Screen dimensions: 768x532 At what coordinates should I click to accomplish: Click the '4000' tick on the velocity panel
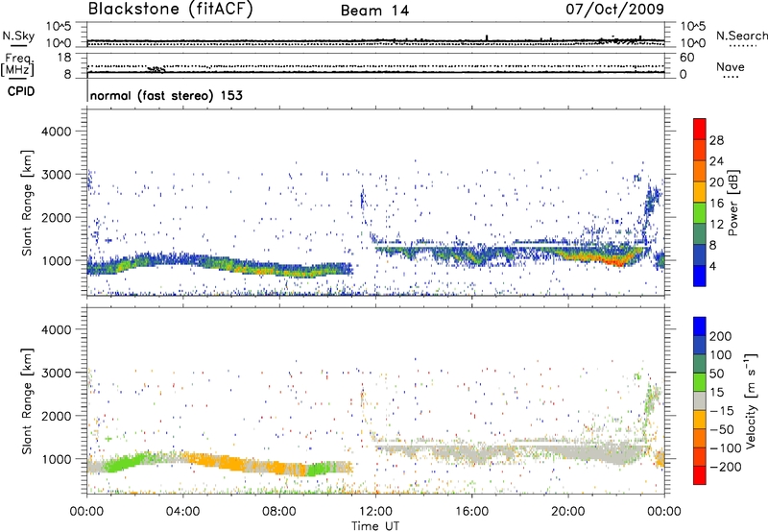pos(56,329)
